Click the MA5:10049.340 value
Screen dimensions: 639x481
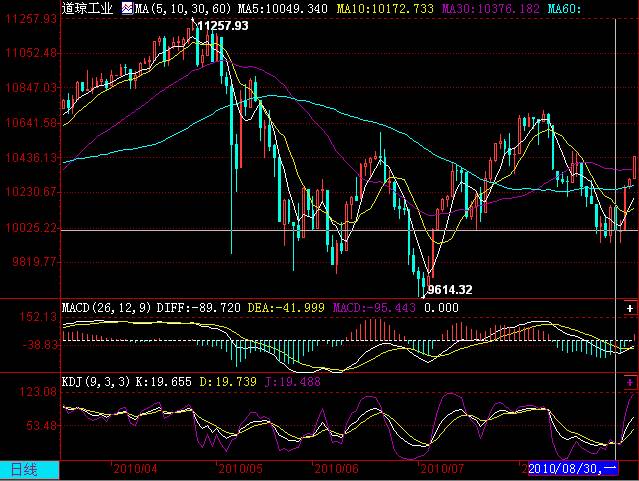(x=282, y=8)
